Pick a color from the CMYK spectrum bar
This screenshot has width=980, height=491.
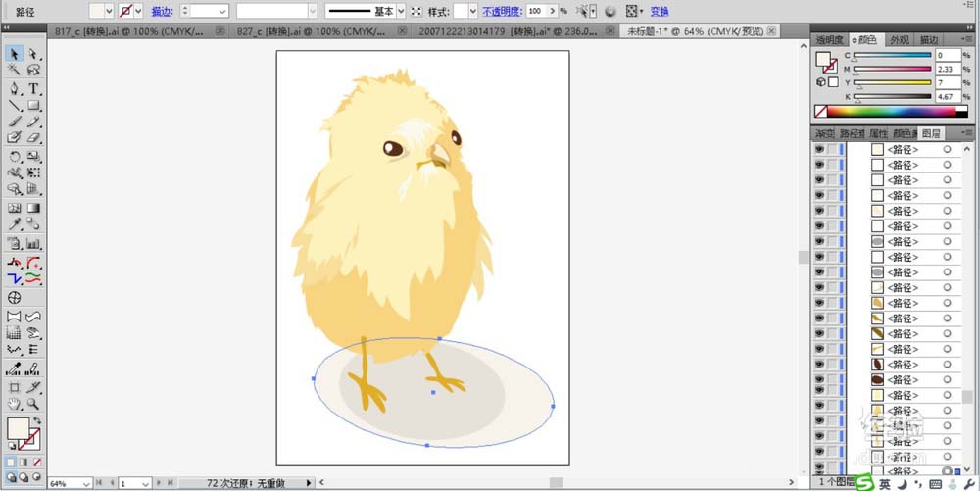click(x=891, y=112)
